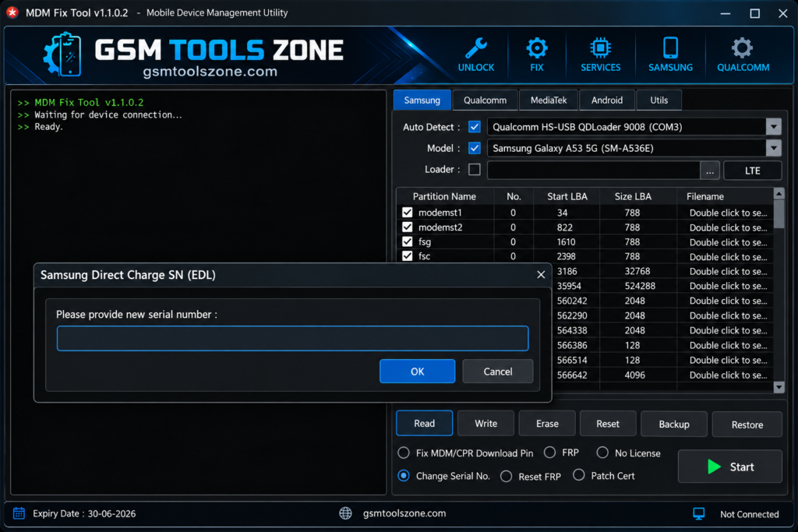Screen dimensions: 798x532
Task: Sort by the Partition Name column header
Action: (444, 196)
